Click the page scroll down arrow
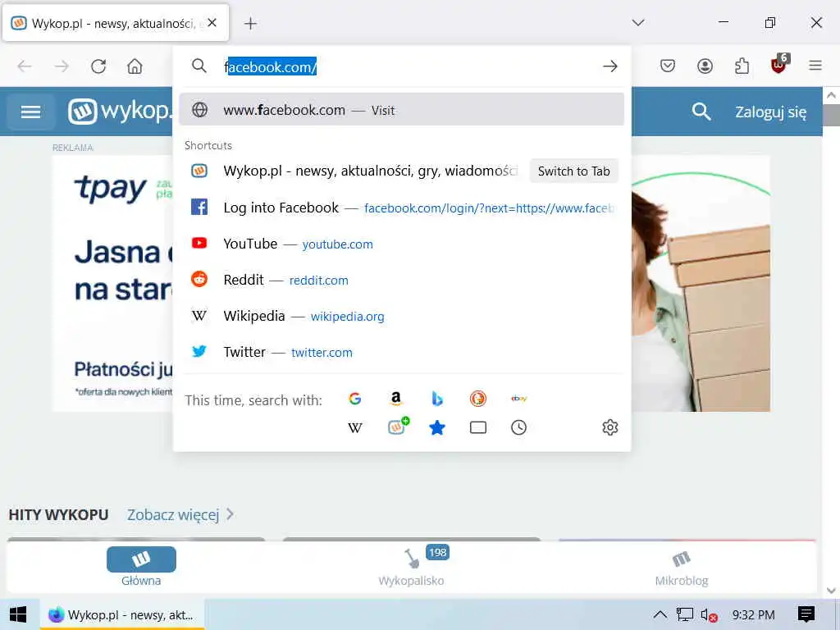The width and height of the screenshot is (840, 630). coord(831,590)
